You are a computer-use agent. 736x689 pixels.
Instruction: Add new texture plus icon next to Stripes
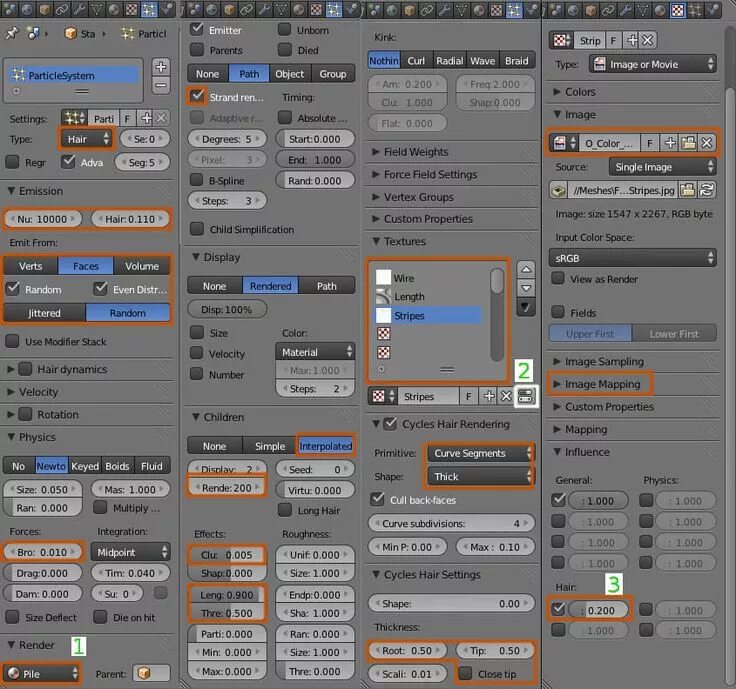coord(489,397)
